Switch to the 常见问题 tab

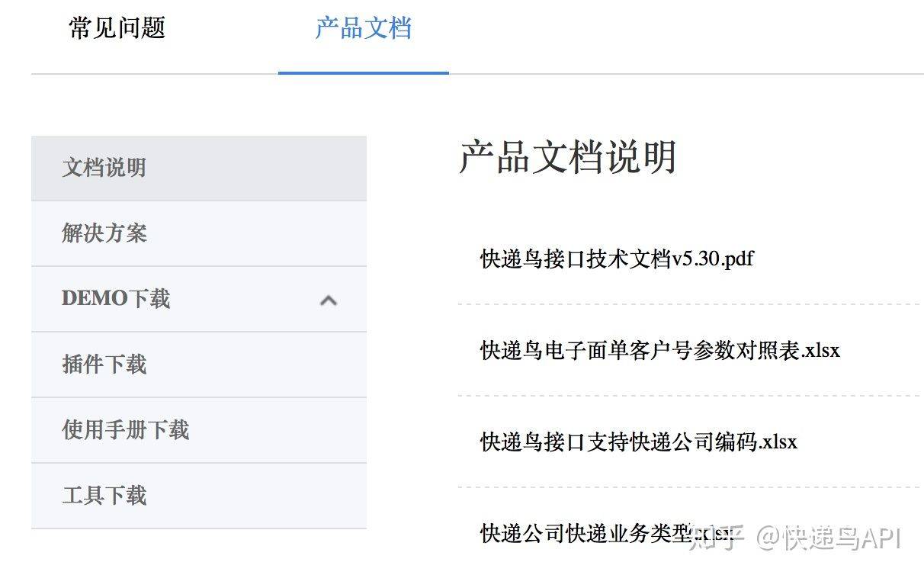point(117,28)
